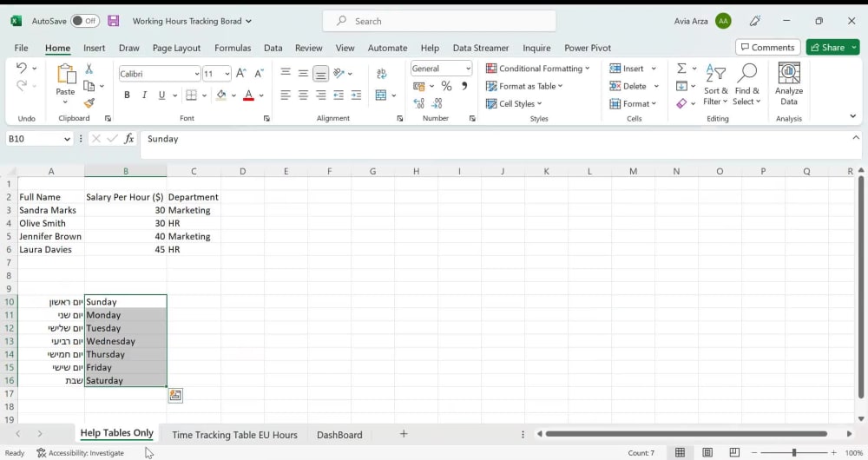Click the Clear eraser icon
The width and height of the screenshot is (868, 460).
(681, 103)
